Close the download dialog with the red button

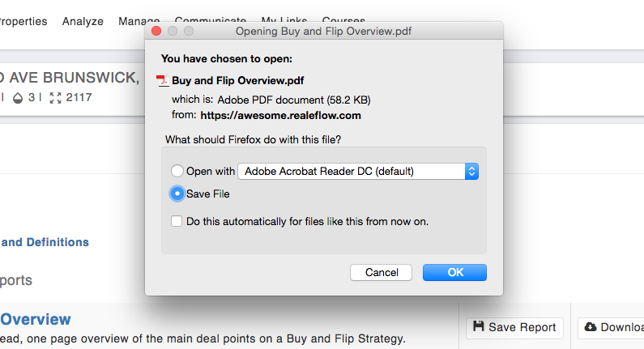pos(156,32)
